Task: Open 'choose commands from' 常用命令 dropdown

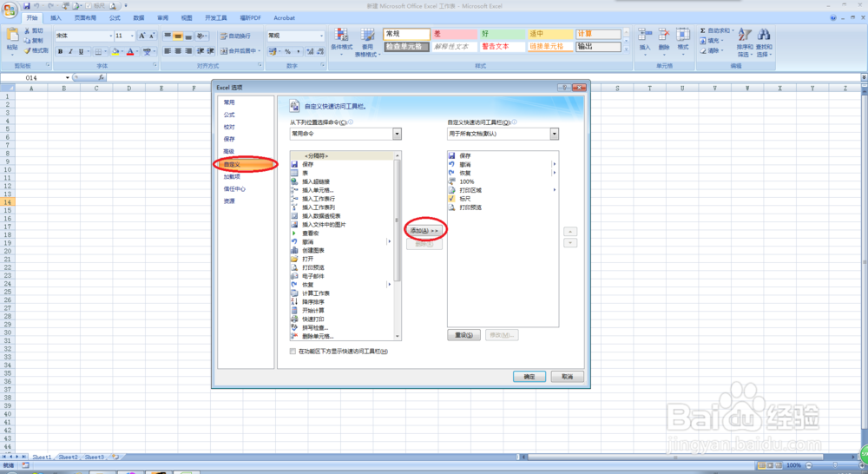Action: [397, 134]
